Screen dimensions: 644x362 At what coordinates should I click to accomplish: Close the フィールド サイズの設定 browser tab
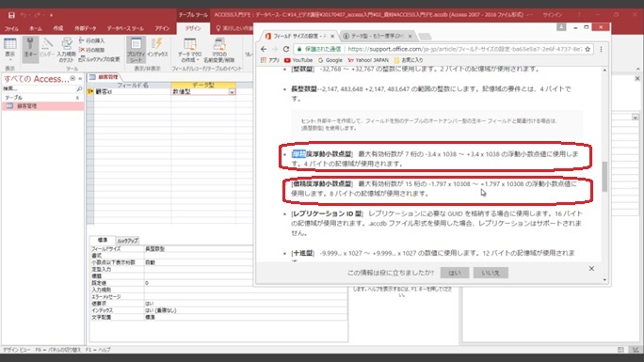coord(332,36)
